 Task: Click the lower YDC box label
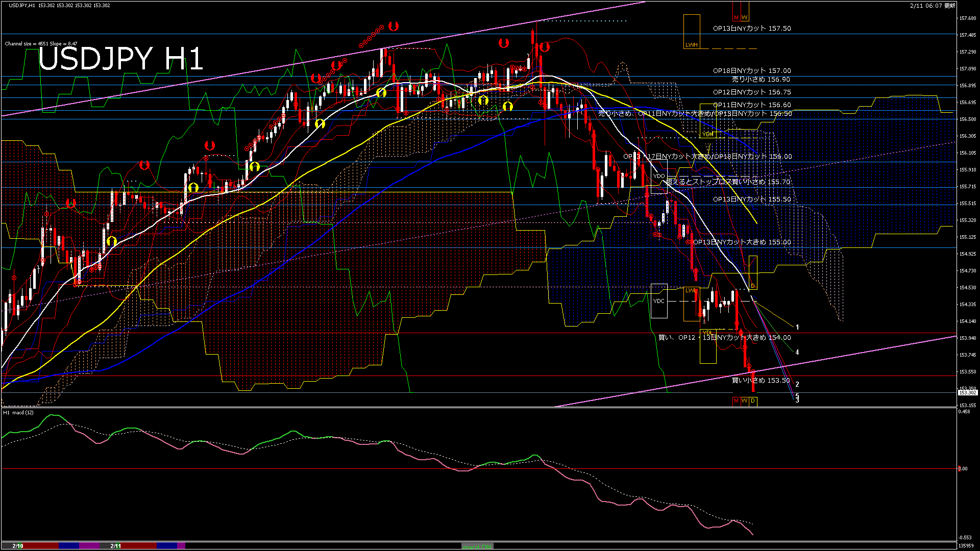point(659,301)
